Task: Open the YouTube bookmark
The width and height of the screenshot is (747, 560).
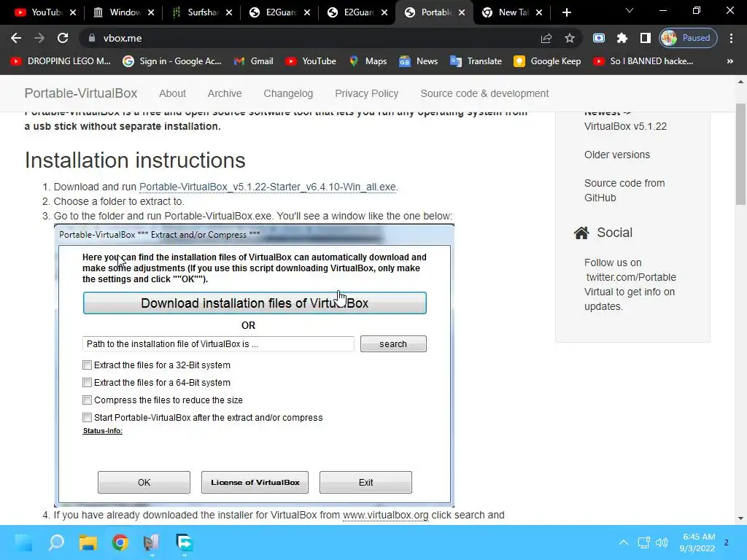Action: [x=311, y=61]
